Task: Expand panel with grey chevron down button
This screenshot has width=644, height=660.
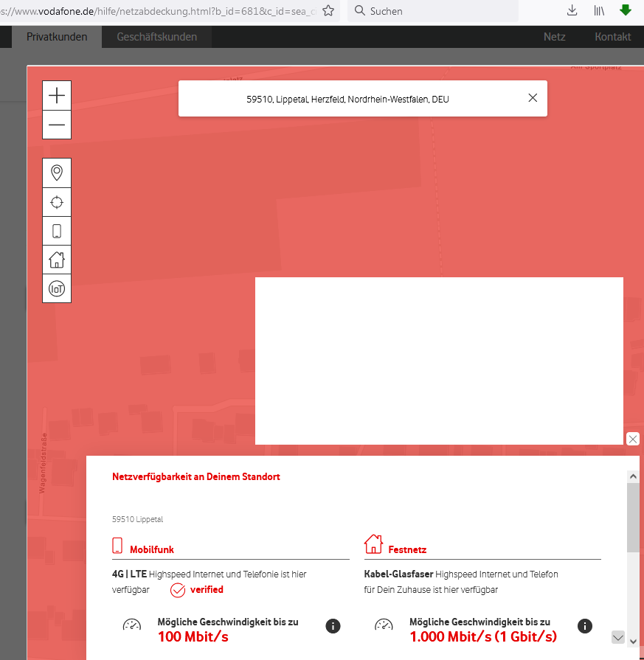Action: (618, 637)
